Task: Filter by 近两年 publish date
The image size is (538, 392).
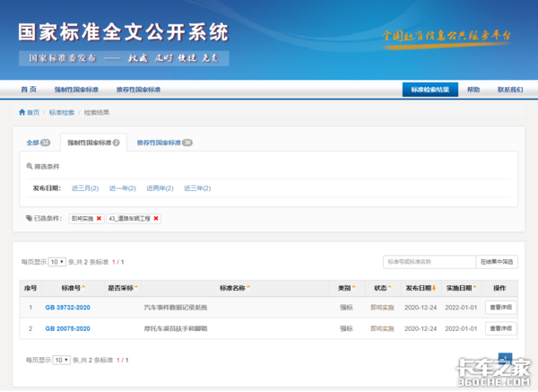Action: click(x=160, y=188)
